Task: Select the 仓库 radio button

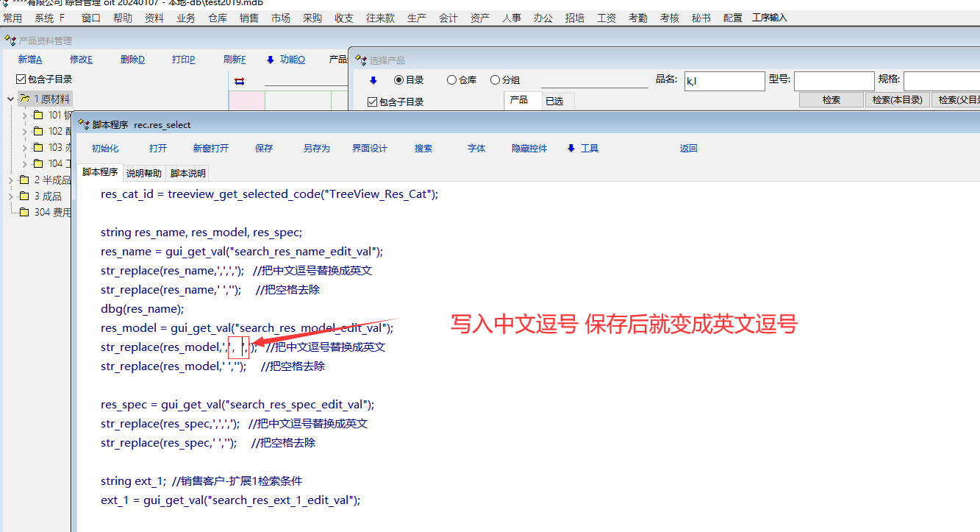Action: [451, 80]
